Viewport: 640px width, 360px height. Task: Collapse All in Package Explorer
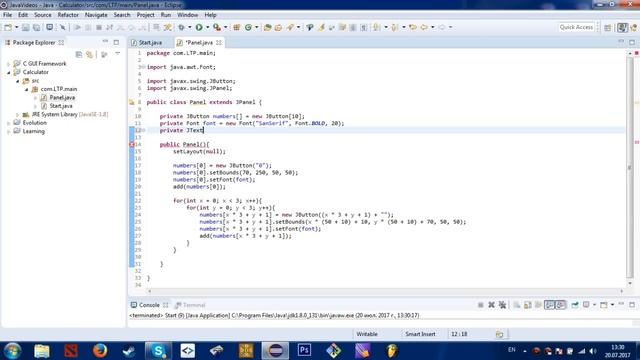[79, 54]
